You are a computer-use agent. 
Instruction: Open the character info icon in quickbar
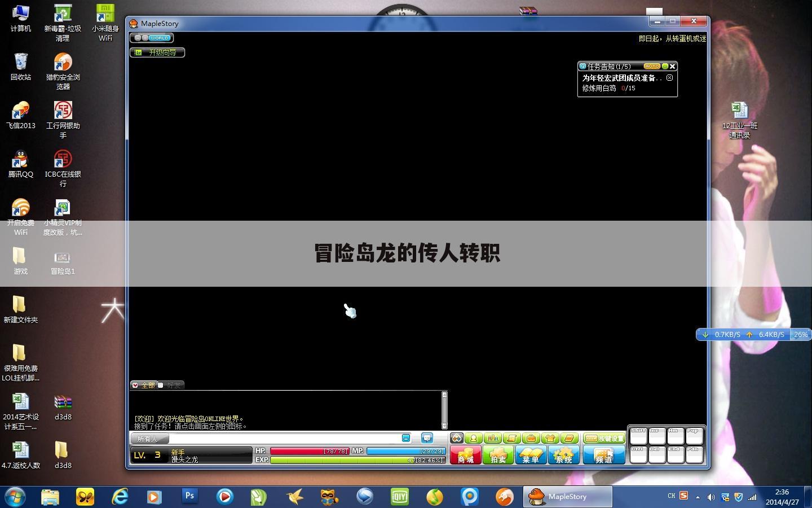[x=474, y=439]
